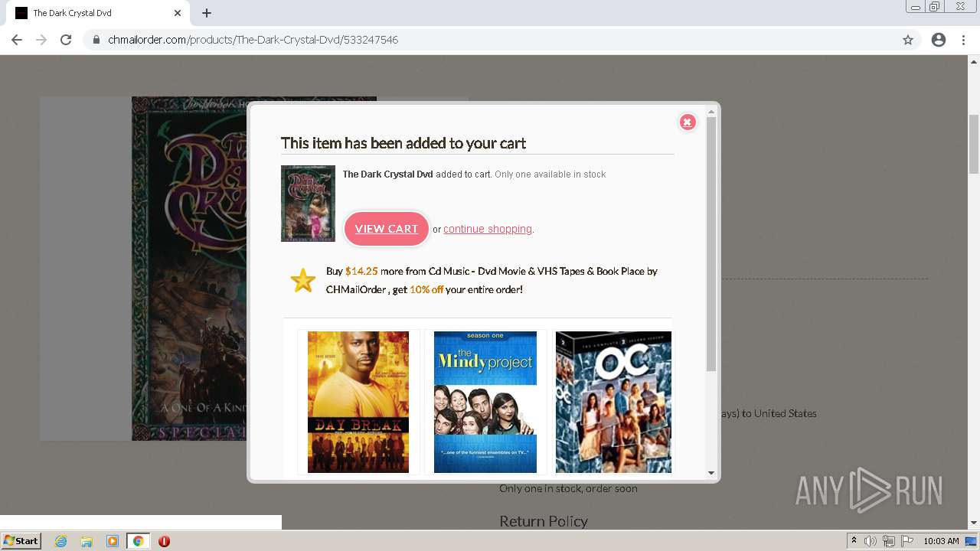
Task: Click the browser back arrow
Action: [17, 40]
